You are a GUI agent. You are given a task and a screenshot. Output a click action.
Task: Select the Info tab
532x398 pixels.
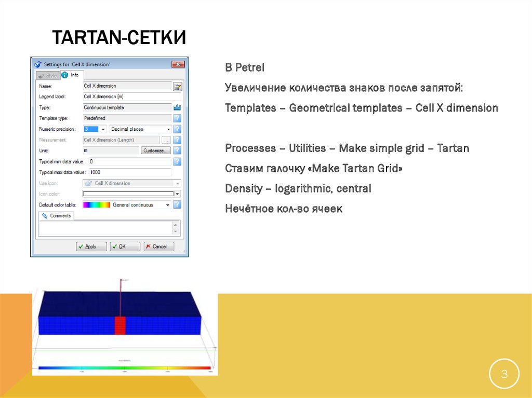pyautogui.click(x=71, y=76)
